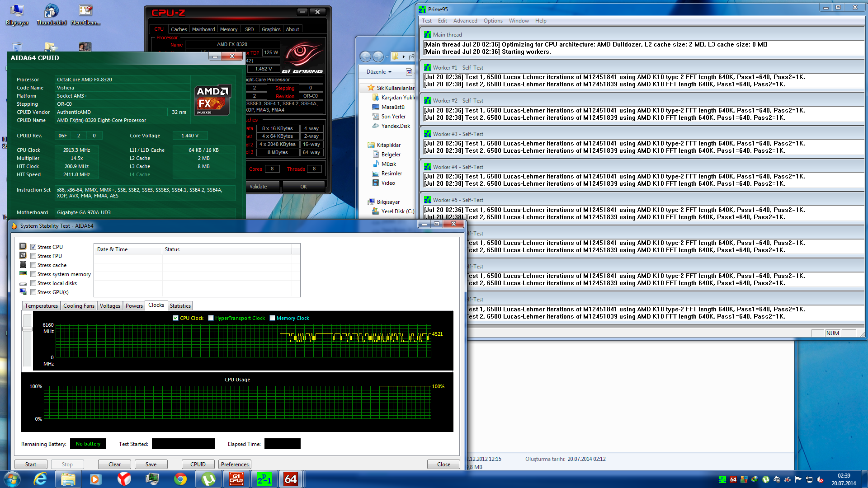Viewport: 868px width, 488px height.
Task: Enable the Stress FPU checkbox
Action: [x=33, y=256]
